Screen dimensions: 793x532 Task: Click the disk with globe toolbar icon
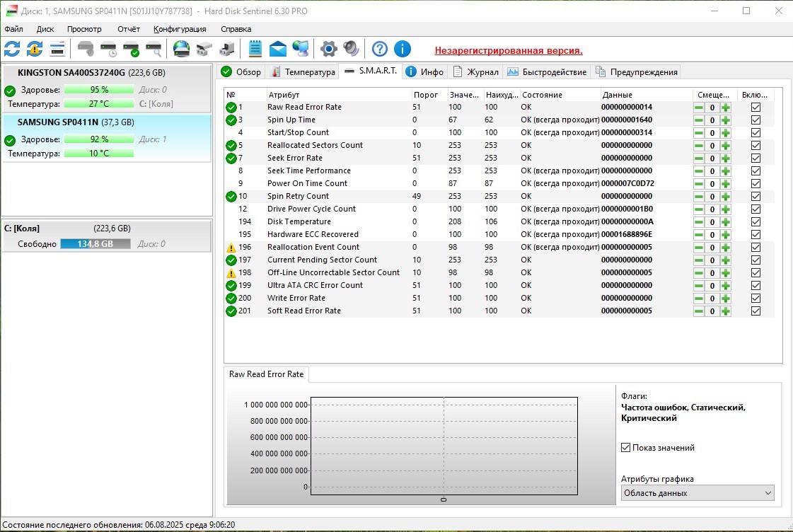point(182,49)
